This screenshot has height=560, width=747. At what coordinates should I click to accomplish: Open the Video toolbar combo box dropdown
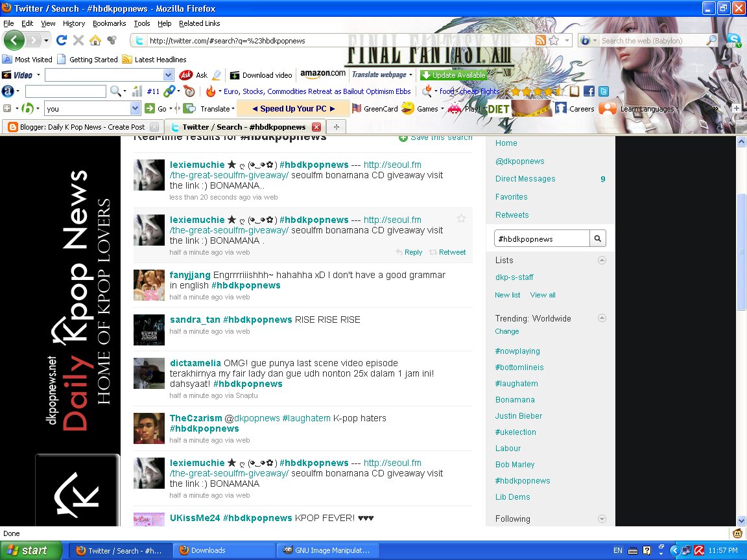click(168, 75)
